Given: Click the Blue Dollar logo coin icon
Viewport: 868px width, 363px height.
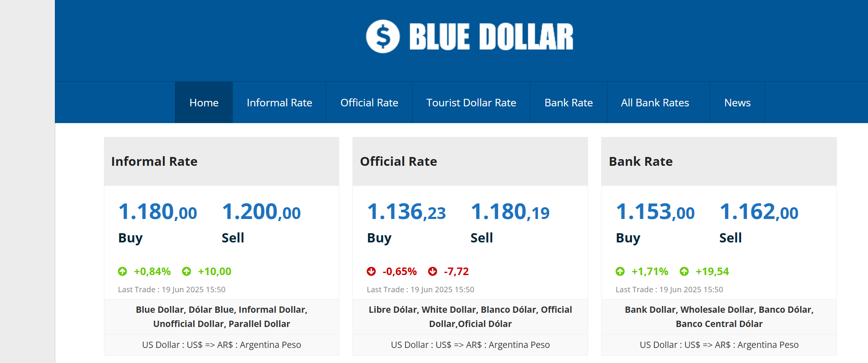Looking at the screenshot, I should pyautogui.click(x=382, y=36).
